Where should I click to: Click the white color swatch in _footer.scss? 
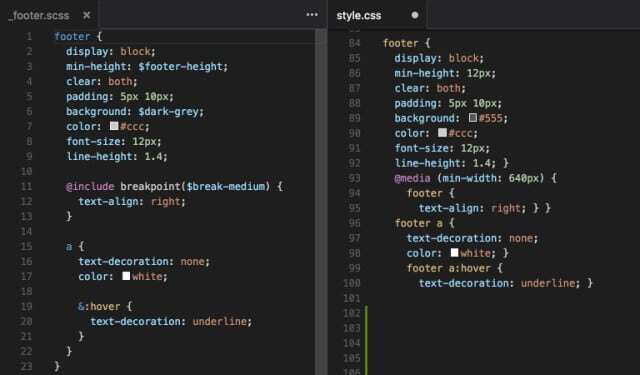point(126,276)
